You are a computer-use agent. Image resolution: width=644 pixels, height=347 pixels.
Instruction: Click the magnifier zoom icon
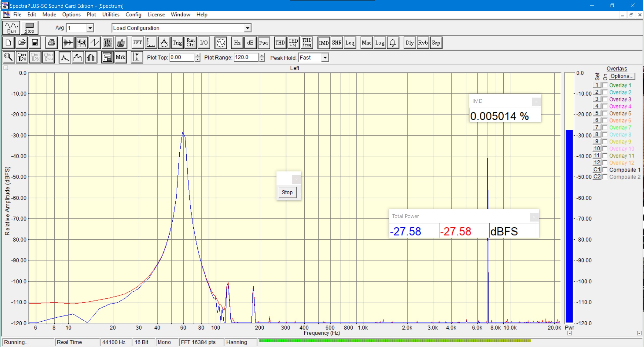(x=9, y=57)
